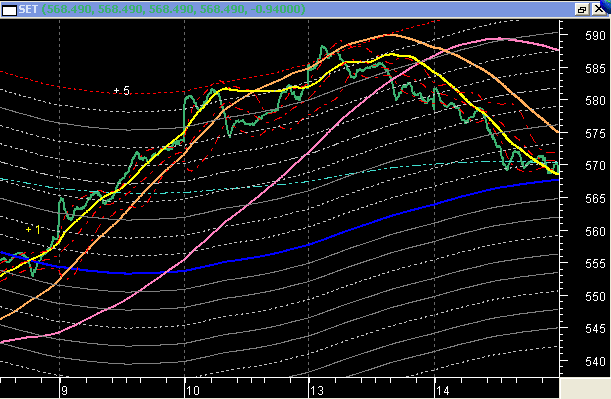The width and height of the screenshot is (611, 399).
Task: Close the SET chart window
Action: pos(599,9)
